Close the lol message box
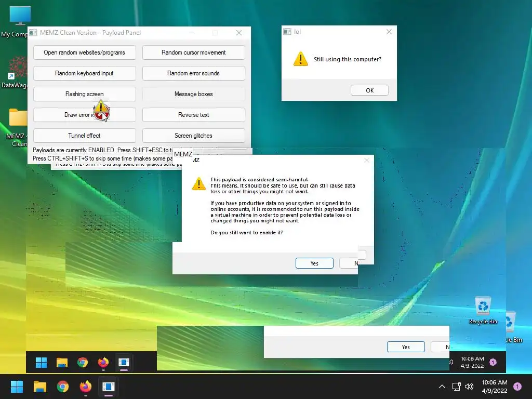 point(389,32)
